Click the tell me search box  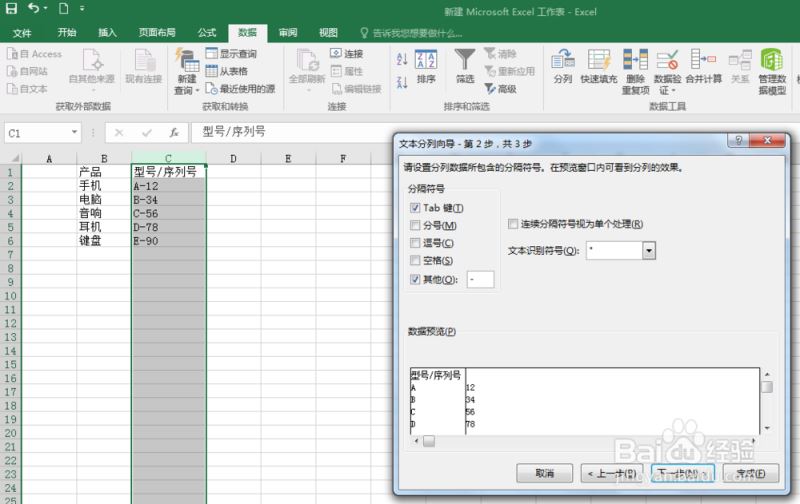click(411, 33)
